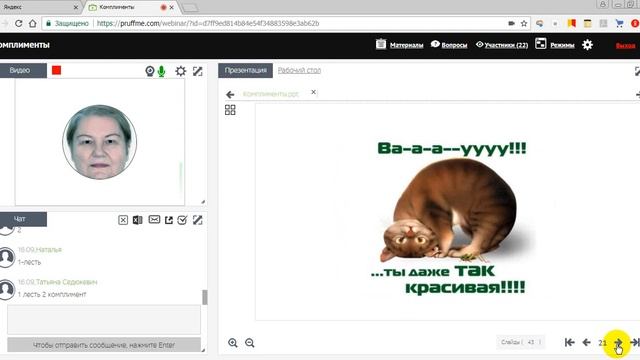Bookmark page with the star icon
Viewport: 640px width, 360px height.
click(524, 23)
